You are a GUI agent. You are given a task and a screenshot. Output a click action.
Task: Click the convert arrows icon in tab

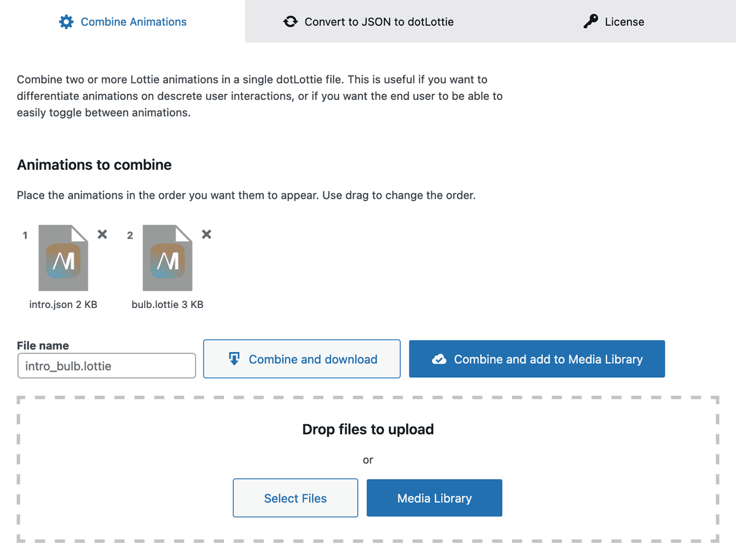pyautogui.click(x=290, y=22)
